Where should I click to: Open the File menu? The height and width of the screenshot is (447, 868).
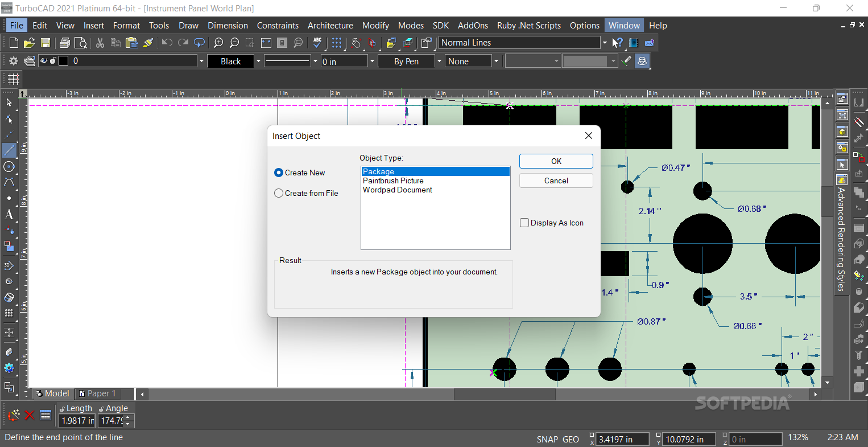point(16,25)
